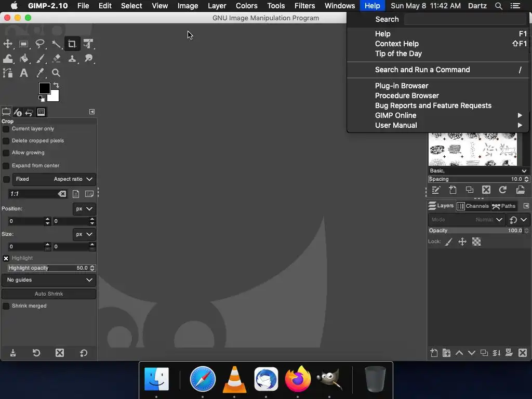The height and width of the screenshot is (399, 532).
Task: Open GIMP from the Dock
Action: [329, 379]
